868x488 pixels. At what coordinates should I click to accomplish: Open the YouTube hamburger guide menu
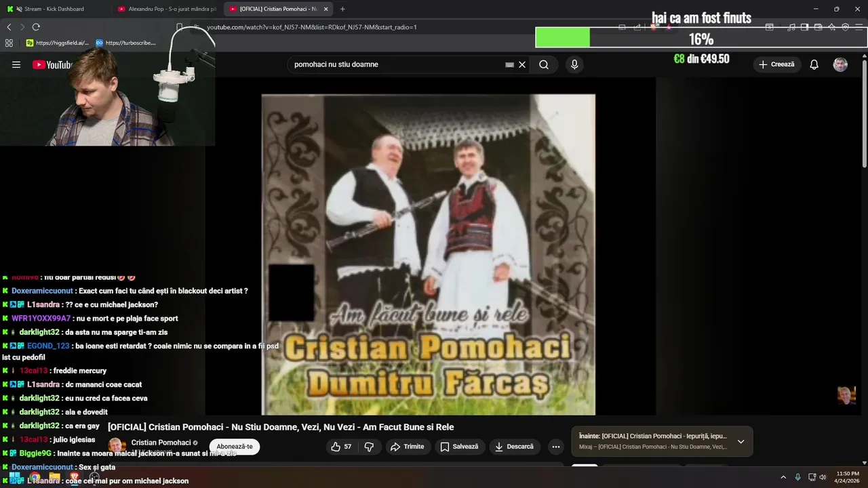coord(16,64)
